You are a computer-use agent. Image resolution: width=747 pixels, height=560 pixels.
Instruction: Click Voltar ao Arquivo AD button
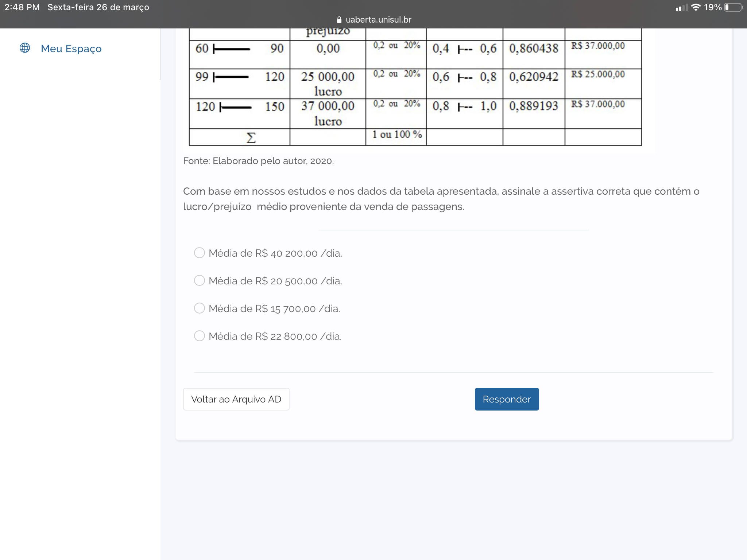tap(236, 399)
